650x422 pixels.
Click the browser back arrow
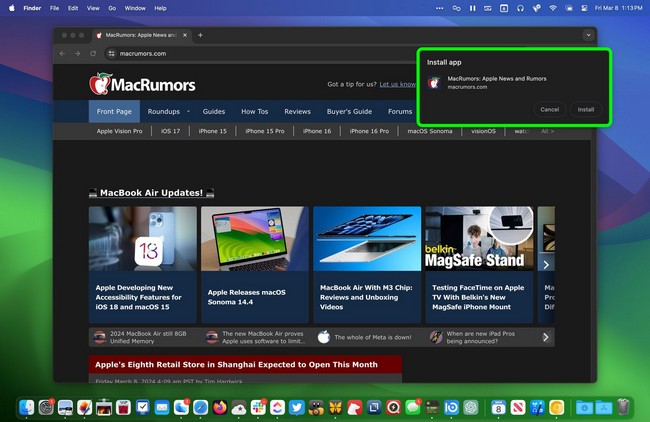tap(63, 53)
